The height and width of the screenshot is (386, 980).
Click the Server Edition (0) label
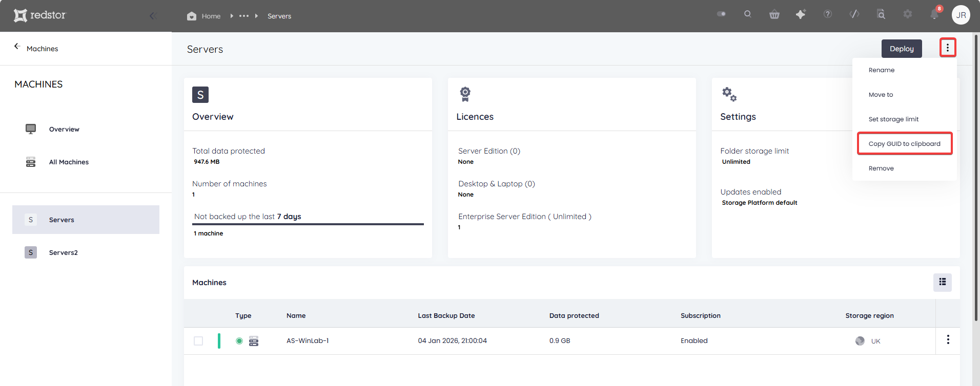tap(489, 151)
